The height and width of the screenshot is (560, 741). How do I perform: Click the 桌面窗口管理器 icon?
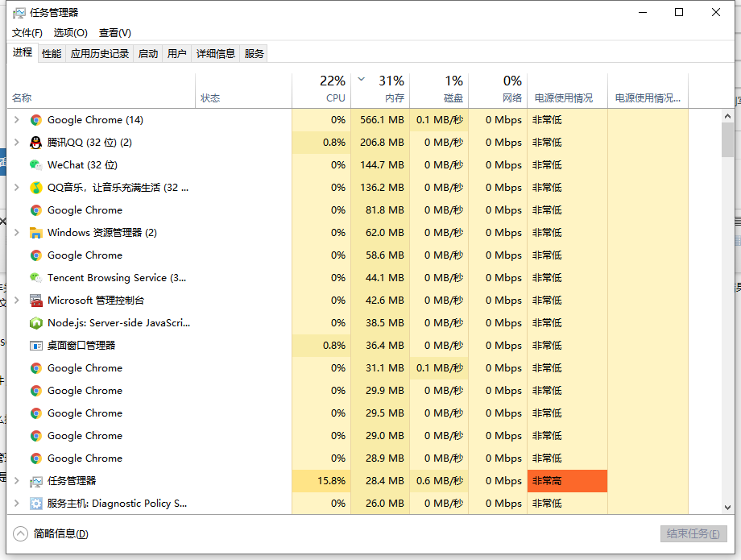coord(35,346)
